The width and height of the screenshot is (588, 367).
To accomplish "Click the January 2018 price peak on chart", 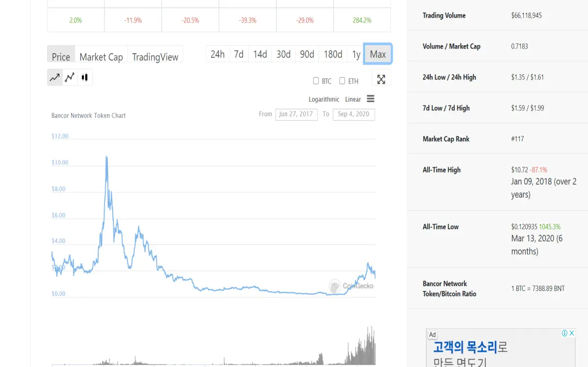I will [106, 157].
